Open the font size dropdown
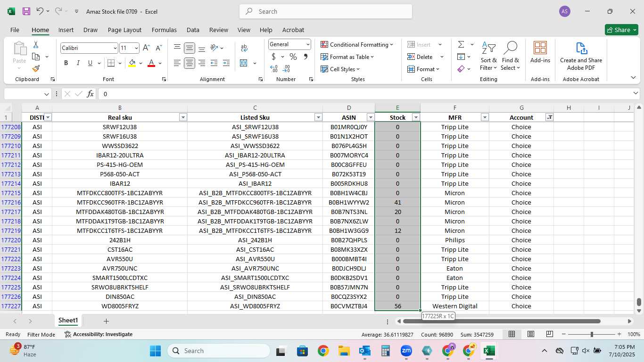Viewport: 644px width, 362px height. 137,48
